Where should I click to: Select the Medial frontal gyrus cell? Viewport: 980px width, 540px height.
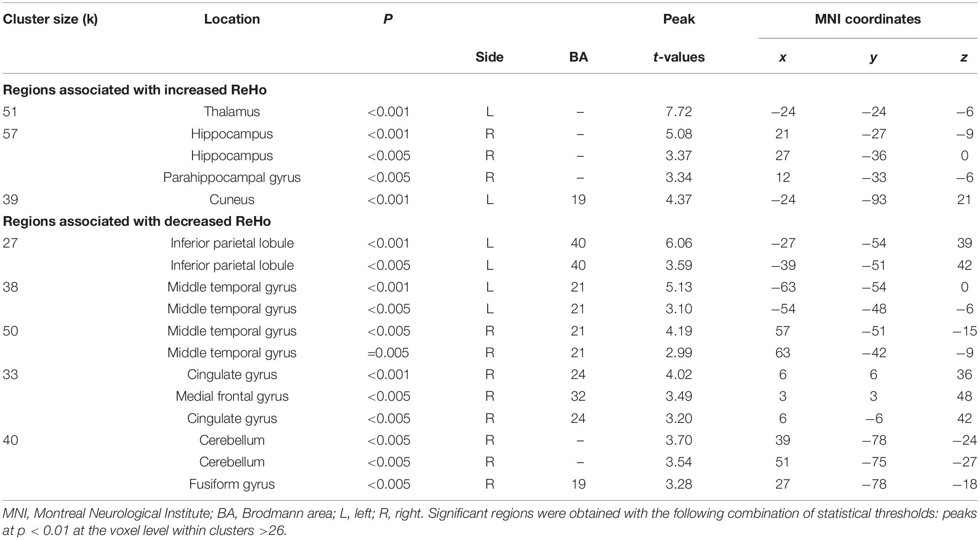tap(232, 397)
